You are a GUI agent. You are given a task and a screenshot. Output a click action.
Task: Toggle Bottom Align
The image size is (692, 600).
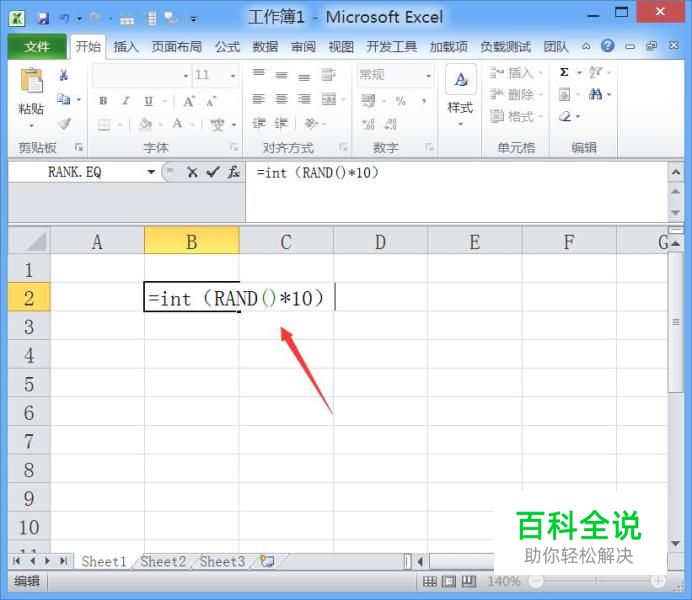point(304,76)
